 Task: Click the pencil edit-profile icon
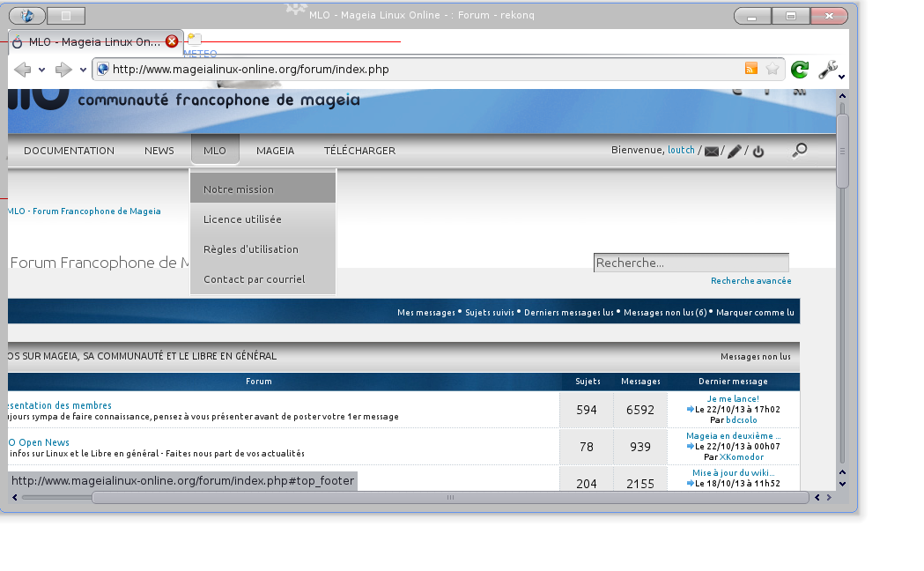coord(735,151)
